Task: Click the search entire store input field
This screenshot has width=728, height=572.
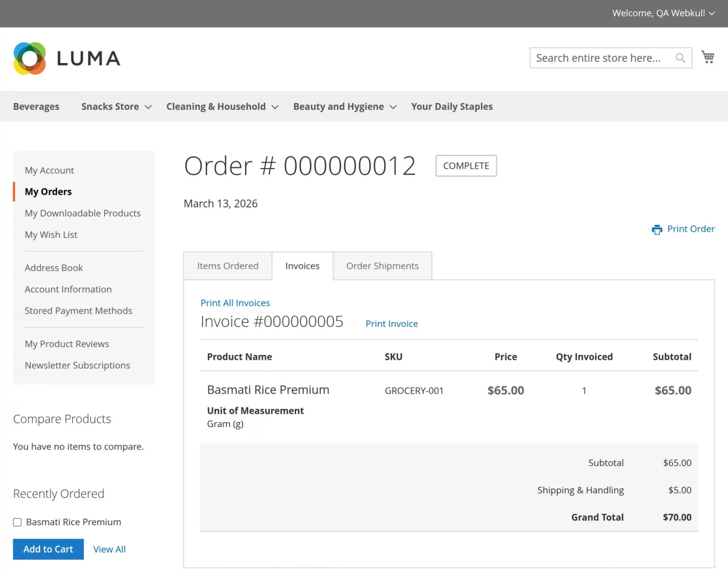Action: click(601, 58)
